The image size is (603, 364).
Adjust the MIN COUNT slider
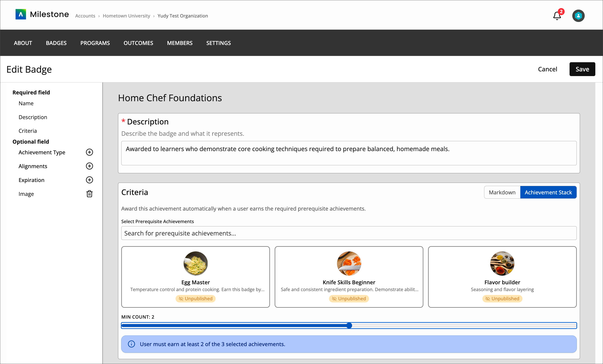(x=349, y=325)
